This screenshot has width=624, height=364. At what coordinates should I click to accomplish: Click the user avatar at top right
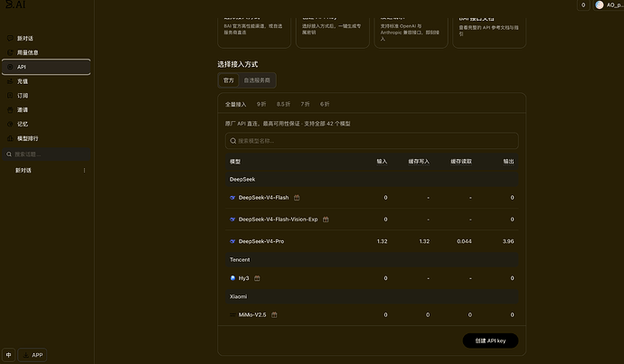pos(600,5)
